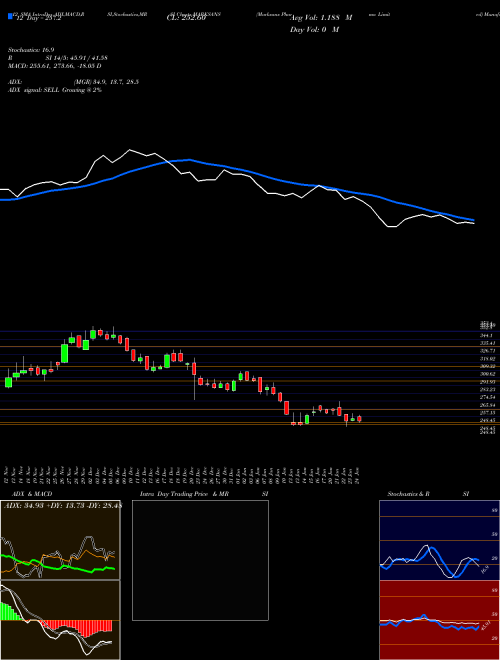Click the ADX signal: SELL Growing text
Image resolution: width=500 pixels, height=660 pixels.
click(x=55, y=90)
